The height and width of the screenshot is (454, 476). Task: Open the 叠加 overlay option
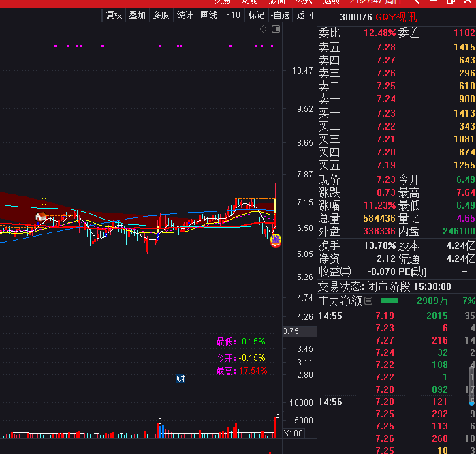pos(137,15)
